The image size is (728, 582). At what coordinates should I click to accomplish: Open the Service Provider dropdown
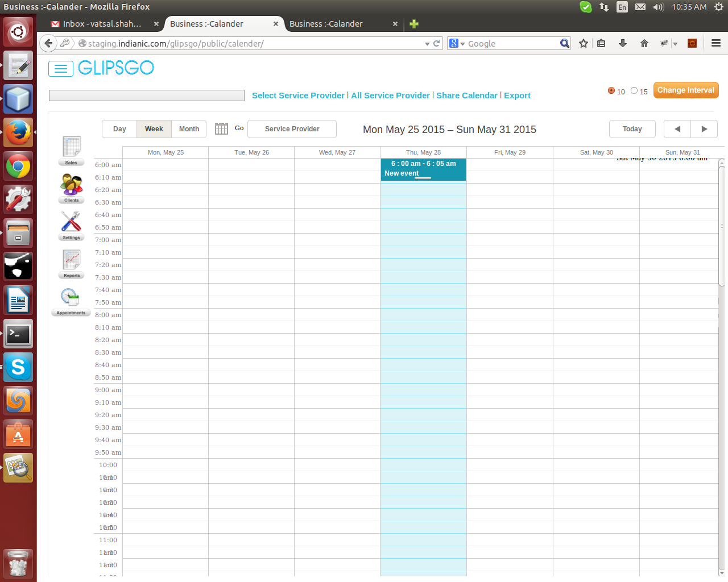[x=292, y=129]
